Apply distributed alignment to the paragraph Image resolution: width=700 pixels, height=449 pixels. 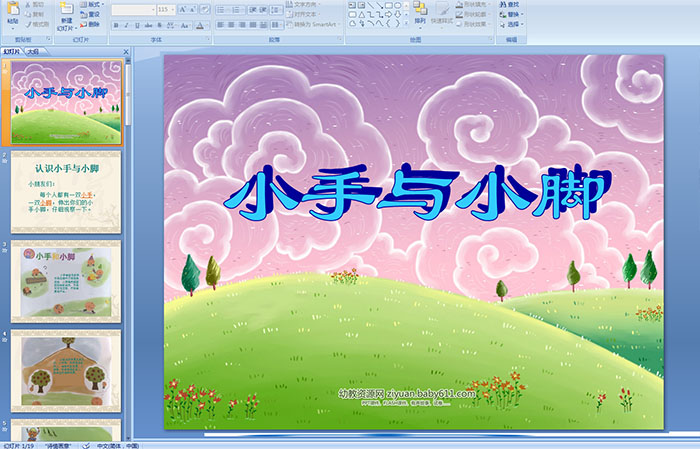point(263,25)
